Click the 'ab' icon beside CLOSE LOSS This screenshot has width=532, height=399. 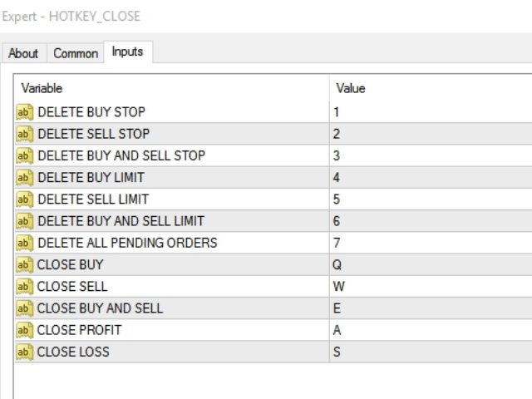[x=24, y=352]
